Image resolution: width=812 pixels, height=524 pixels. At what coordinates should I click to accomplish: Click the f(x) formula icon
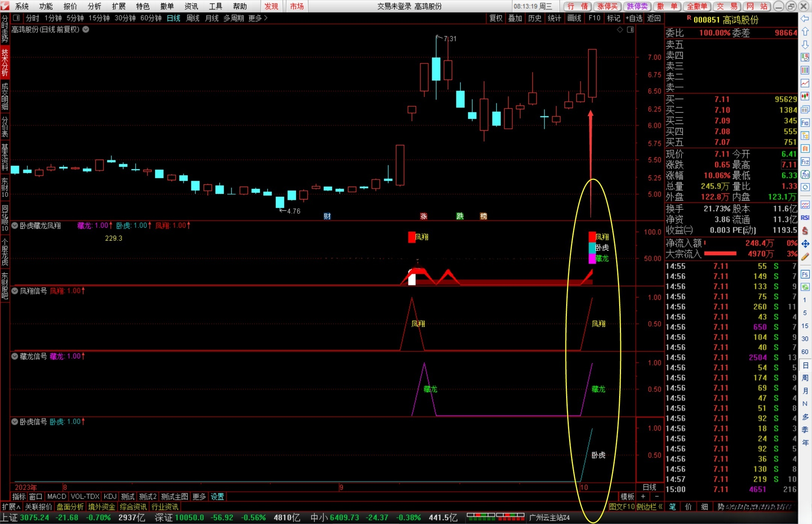(x=805, y=175)
